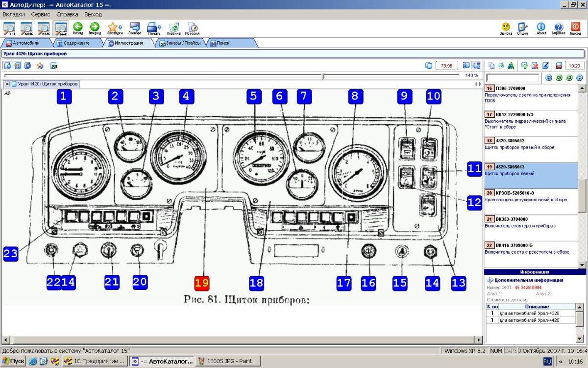Screen dimensions: 588x368
Task: Click the Печать printer icon
Action: 153,28
